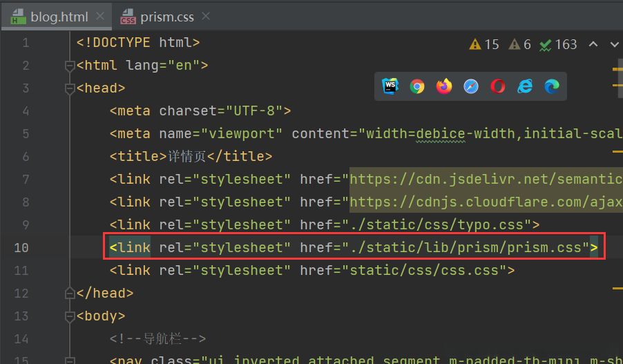623x364 pixels.
Task: Open page in Opera browser
Action: coord(498,86)
